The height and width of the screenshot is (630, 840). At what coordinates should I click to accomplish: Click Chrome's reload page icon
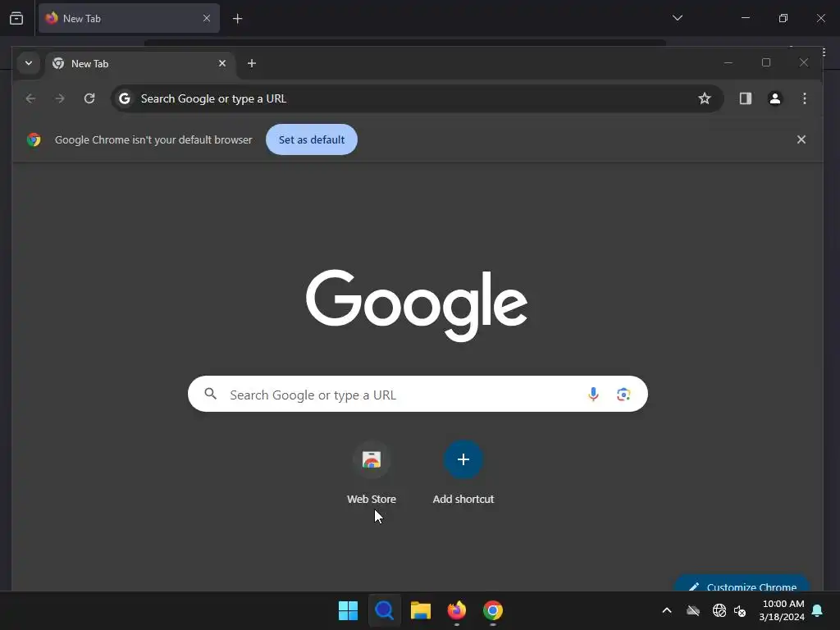(x=89, y=98)
